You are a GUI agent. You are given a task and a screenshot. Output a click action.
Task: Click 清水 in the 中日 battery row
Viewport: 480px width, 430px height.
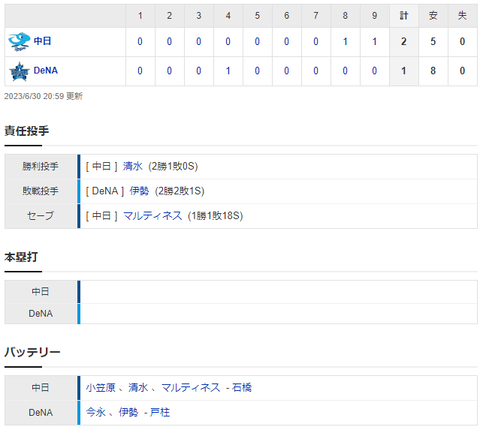138,387
